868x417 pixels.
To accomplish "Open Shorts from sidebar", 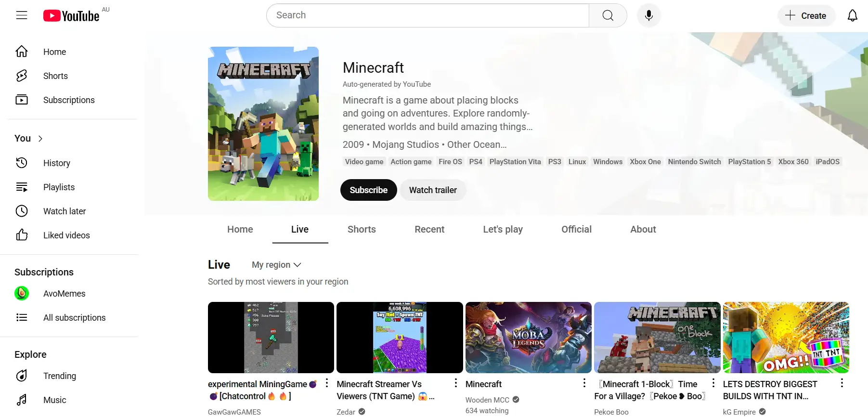I will click(x=72, y=76).
